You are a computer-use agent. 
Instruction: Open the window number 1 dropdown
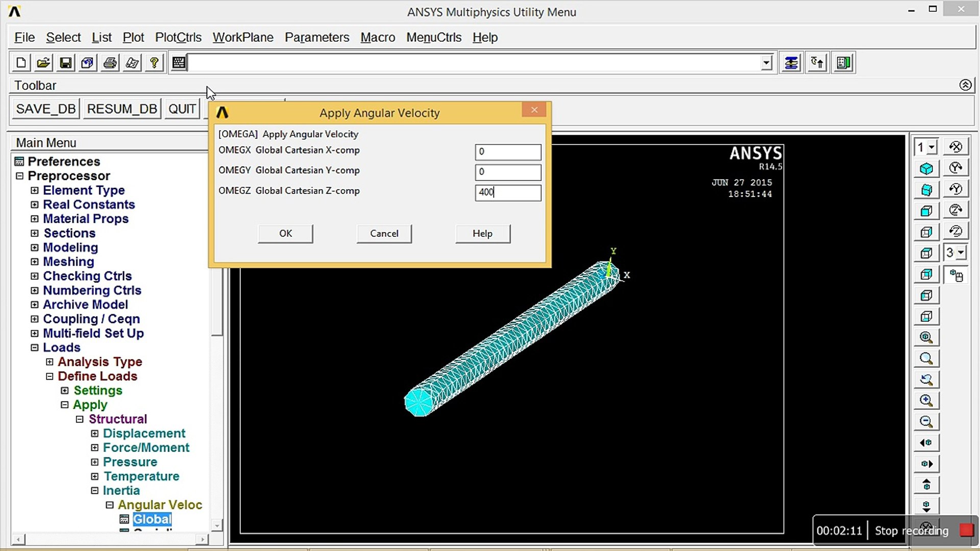tap(932, 147)
